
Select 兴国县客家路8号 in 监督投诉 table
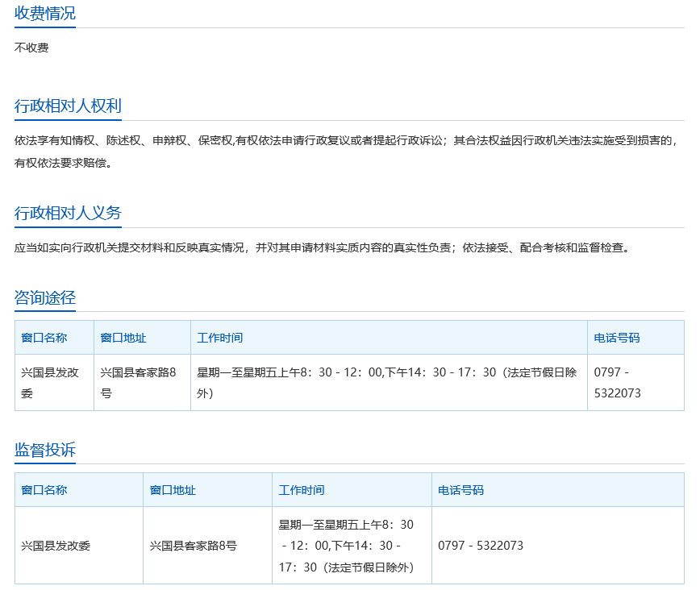point(194,546)
